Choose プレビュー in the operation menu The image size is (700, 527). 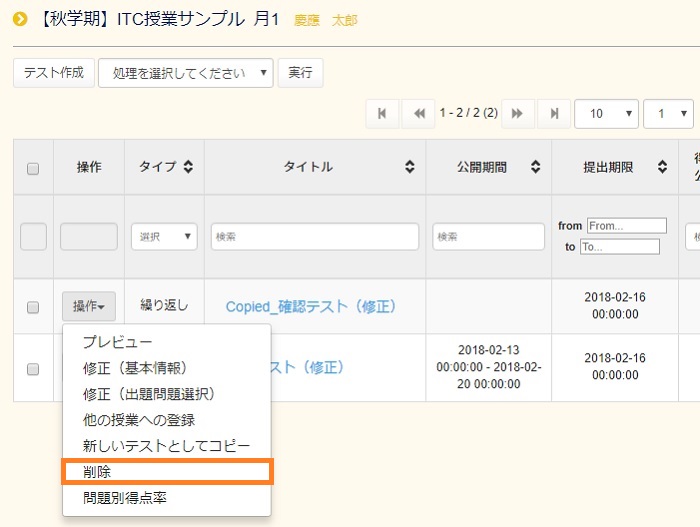coord(118,342)
